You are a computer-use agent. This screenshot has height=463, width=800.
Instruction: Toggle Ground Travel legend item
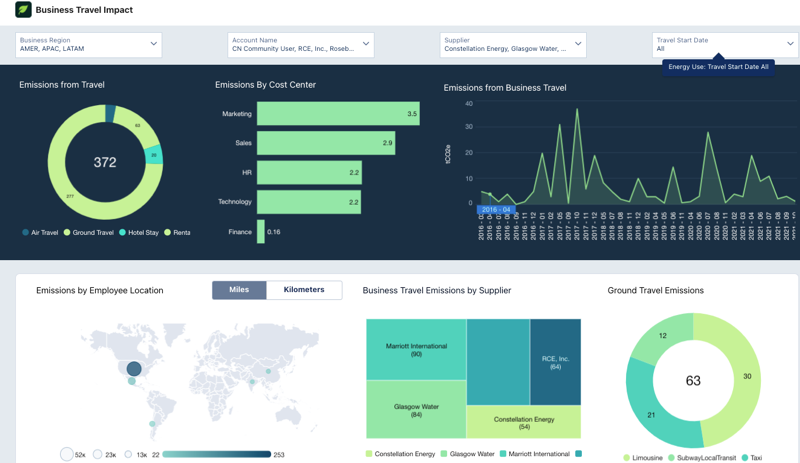[x=89, y=232]
